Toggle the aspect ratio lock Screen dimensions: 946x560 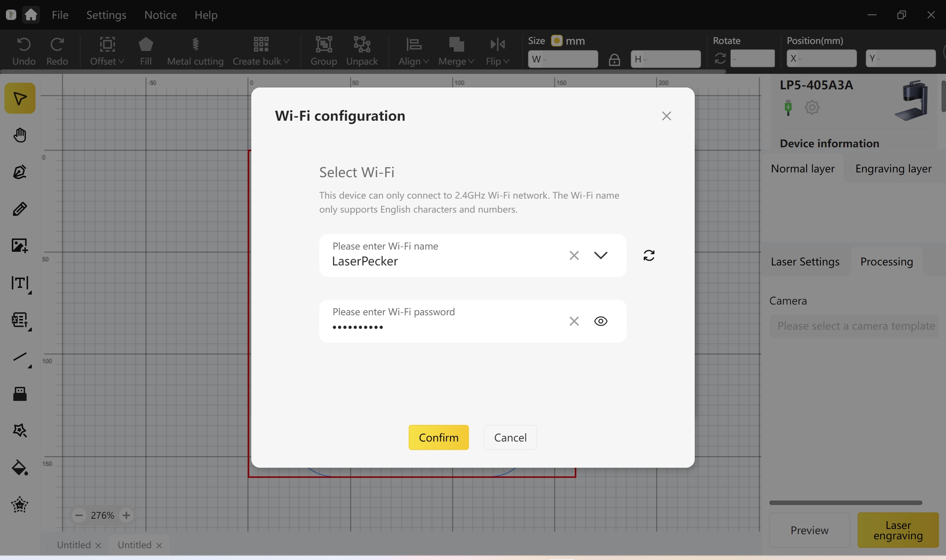tap(614, 59)
